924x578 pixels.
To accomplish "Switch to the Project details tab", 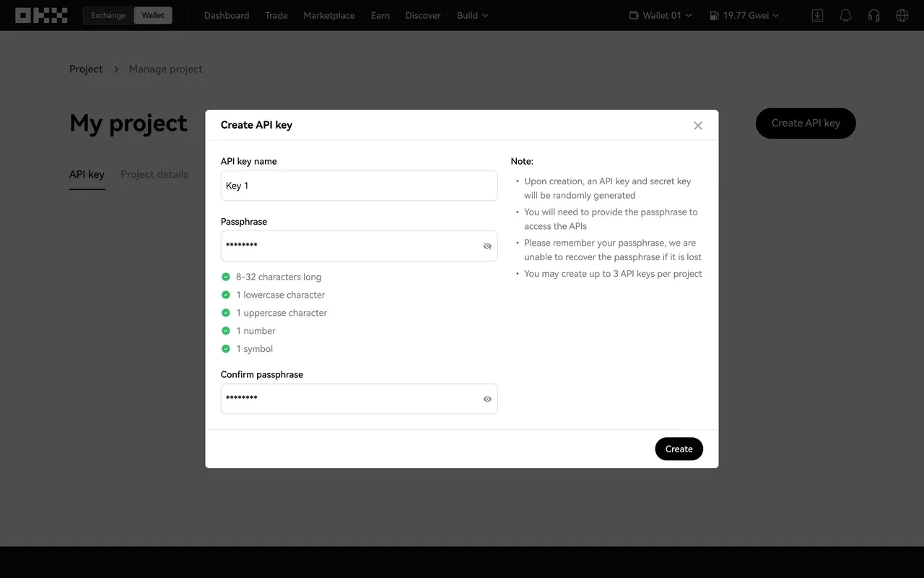I will [x=154, y=174].
